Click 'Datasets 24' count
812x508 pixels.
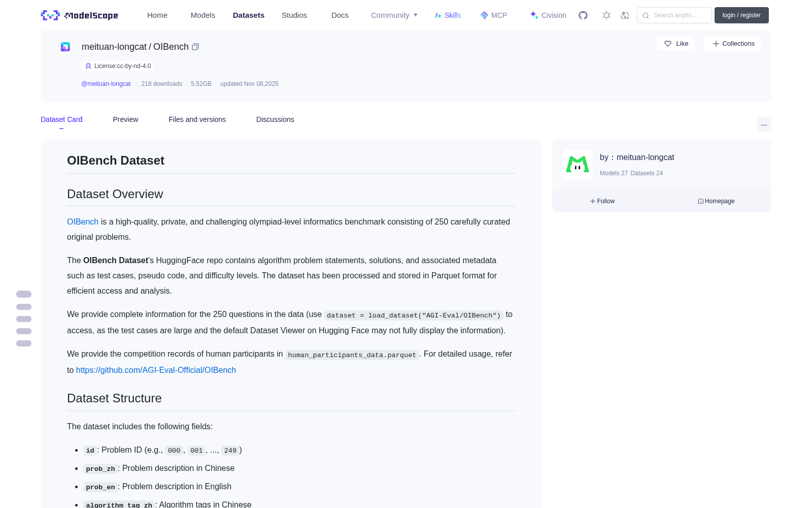click(x=647, y=173)
